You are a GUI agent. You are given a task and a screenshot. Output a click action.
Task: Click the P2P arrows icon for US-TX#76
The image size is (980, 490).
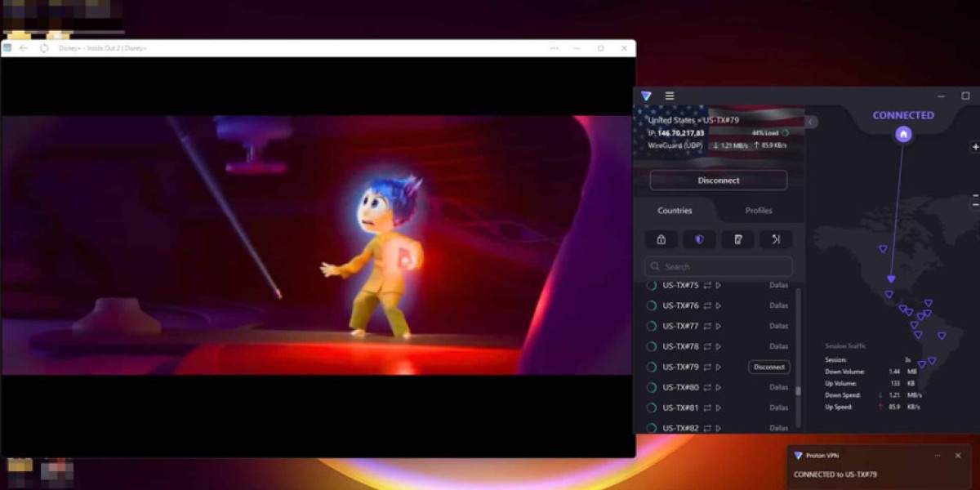tap(707, 305)
